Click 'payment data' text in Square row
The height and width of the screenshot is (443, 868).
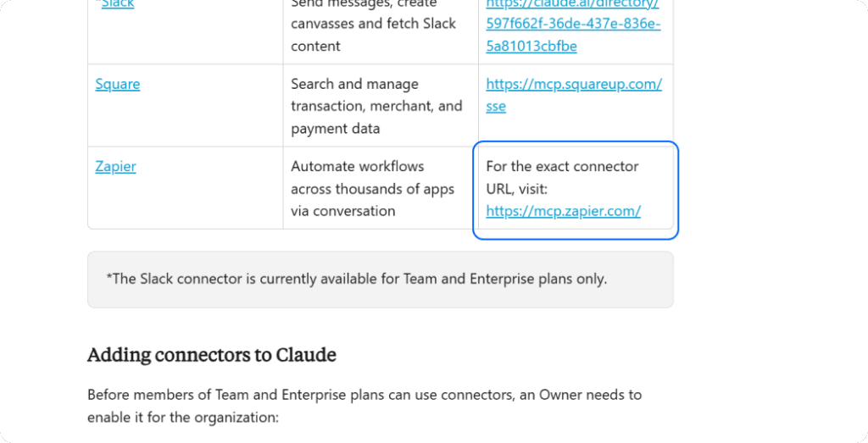click(335, 129)
